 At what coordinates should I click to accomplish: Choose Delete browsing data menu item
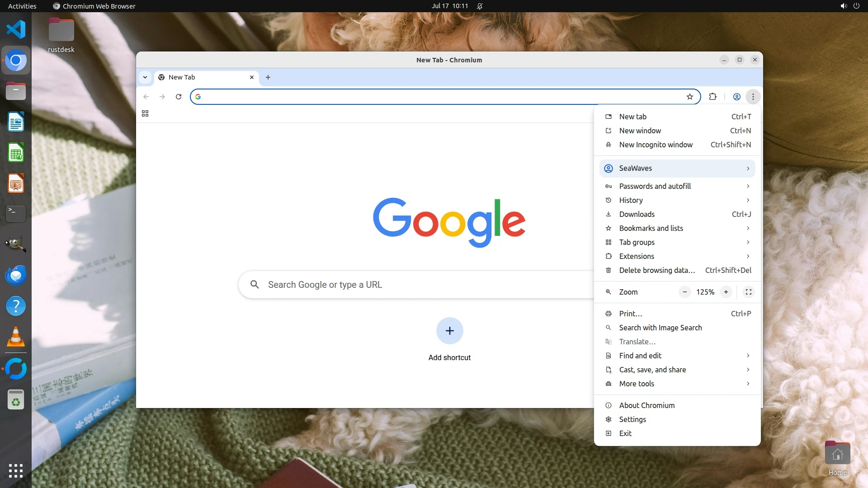click(x=656, y=270)
